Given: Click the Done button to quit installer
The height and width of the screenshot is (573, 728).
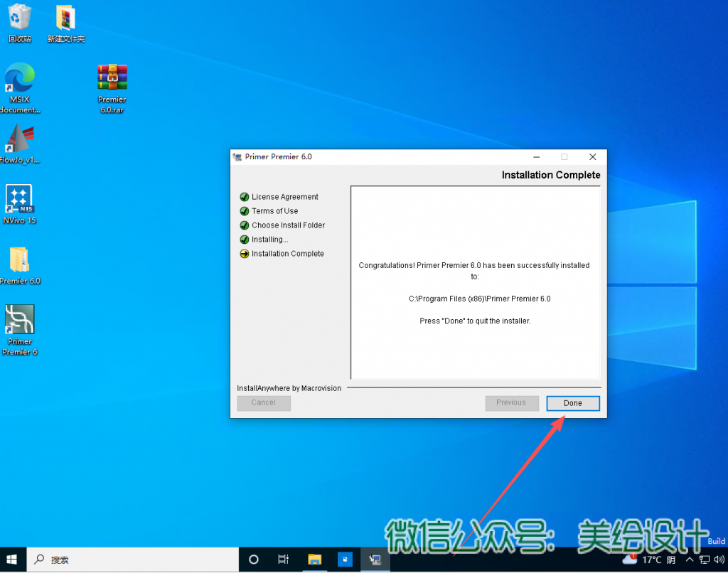Looking at the screenshot, I should [x=572, y=403].
